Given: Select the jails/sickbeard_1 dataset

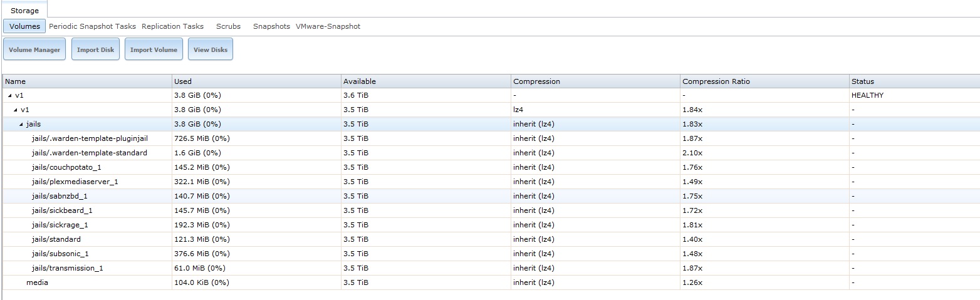Looking at the screenshot, I should tap(491, 210).
